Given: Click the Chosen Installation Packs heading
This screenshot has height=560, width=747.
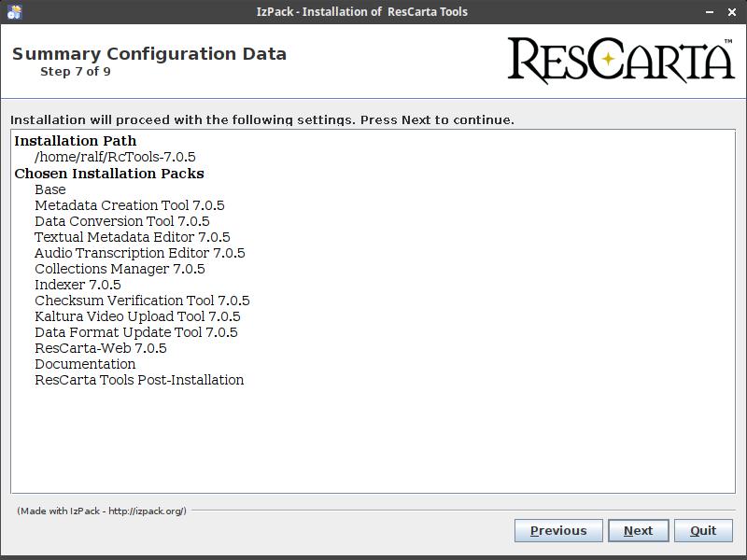Looking at the screenshot, I should (109, 174).
